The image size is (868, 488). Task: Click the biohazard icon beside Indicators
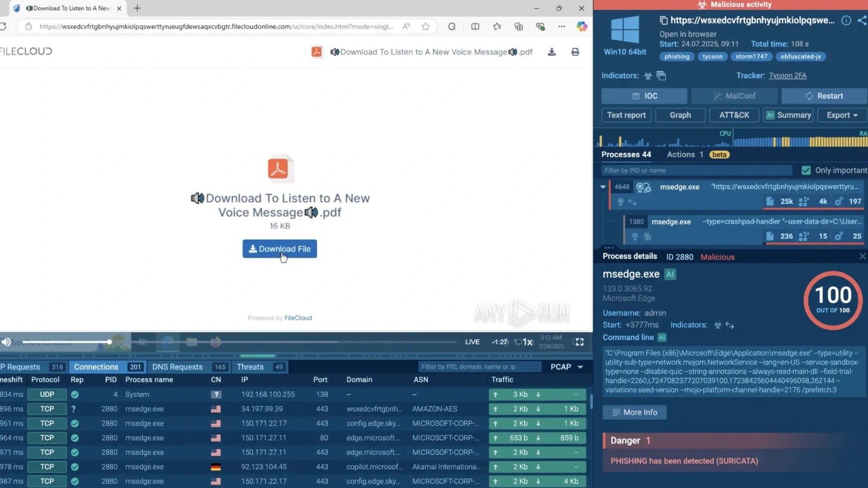point(647,75)
